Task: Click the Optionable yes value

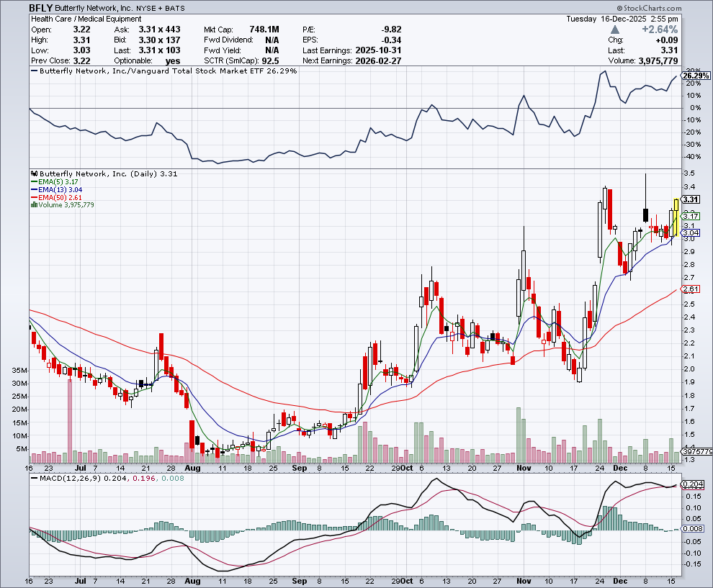Action: tap(173, 61)
